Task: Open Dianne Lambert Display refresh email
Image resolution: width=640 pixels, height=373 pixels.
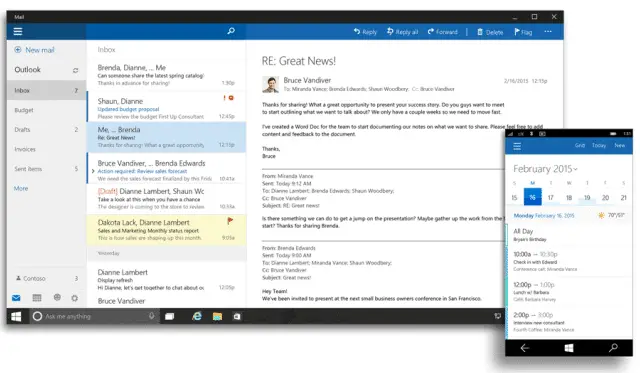Action: pyautogui.click(x=166, y=280)
